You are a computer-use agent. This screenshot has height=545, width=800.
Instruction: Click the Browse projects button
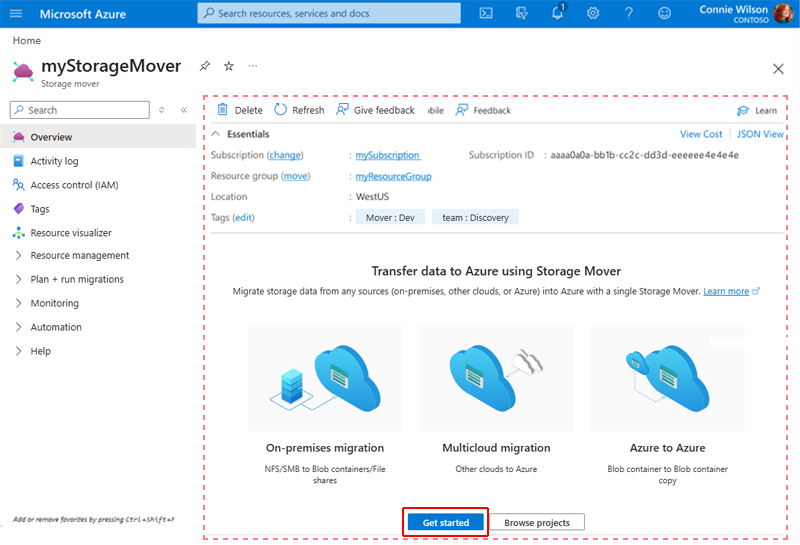(x=537, y=522)
